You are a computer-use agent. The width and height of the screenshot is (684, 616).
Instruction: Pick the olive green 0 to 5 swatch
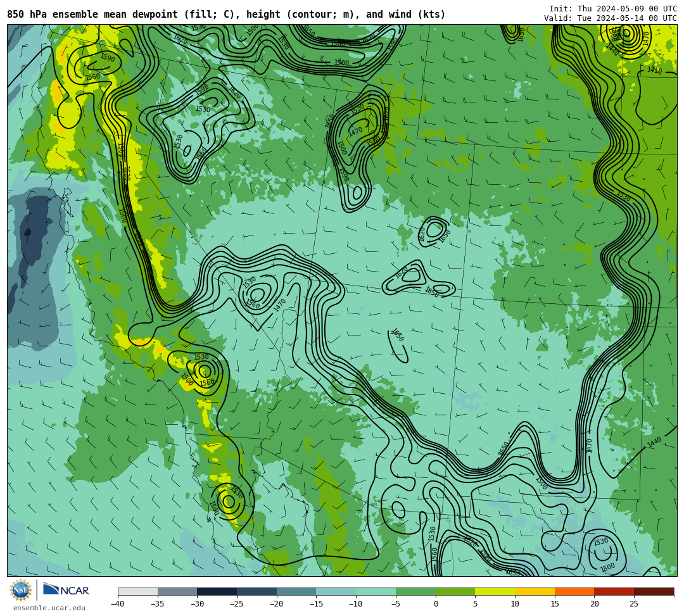pyautogui.click(x=455, y=591)
